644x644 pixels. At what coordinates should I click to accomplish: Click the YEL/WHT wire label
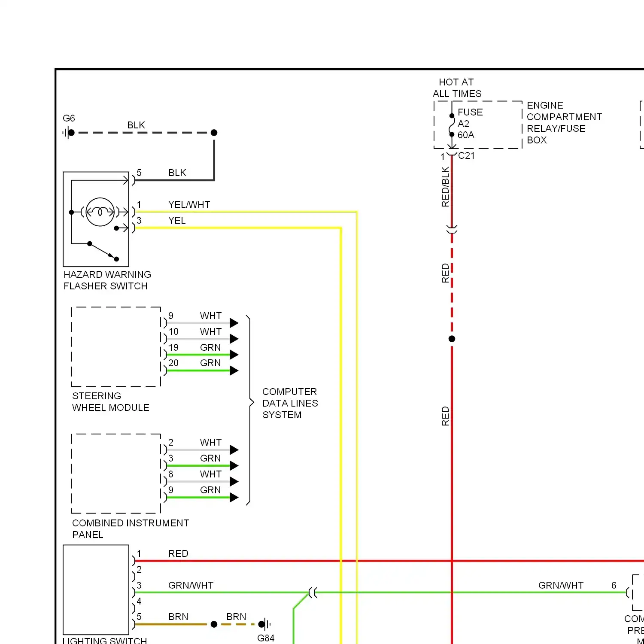point(189,204)
